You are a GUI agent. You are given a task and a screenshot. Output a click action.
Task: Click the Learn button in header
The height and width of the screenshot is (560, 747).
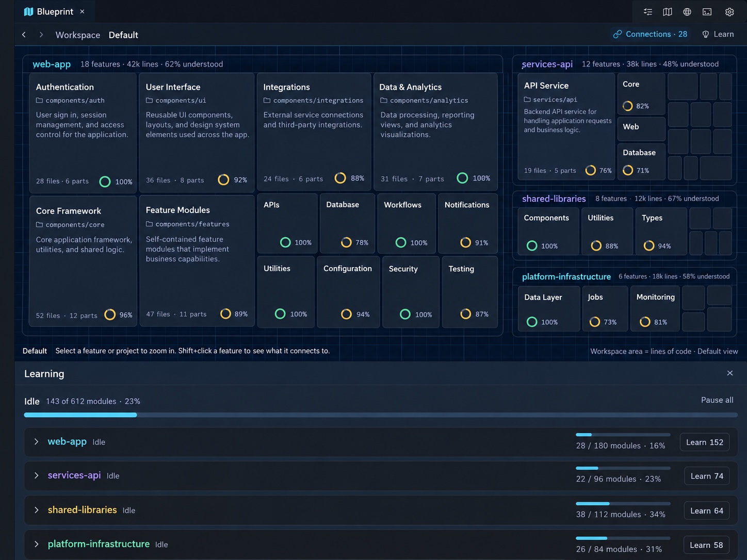(718, 34)
